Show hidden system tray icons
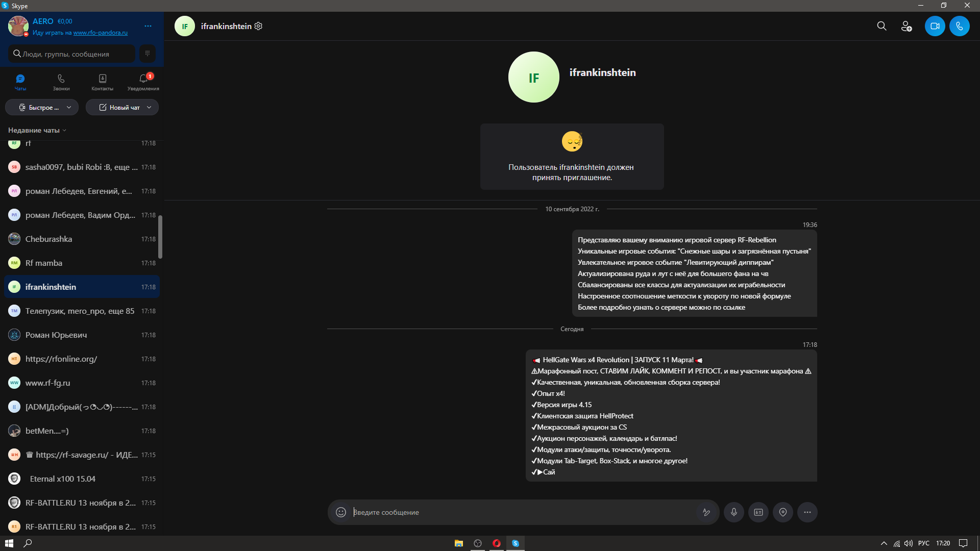980x551 pixels. (884, 543)
